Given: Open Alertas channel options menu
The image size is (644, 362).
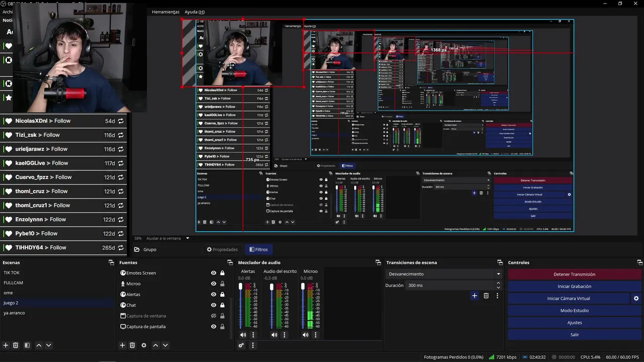Looking at the screenshot, I should (x=253, y=335).
